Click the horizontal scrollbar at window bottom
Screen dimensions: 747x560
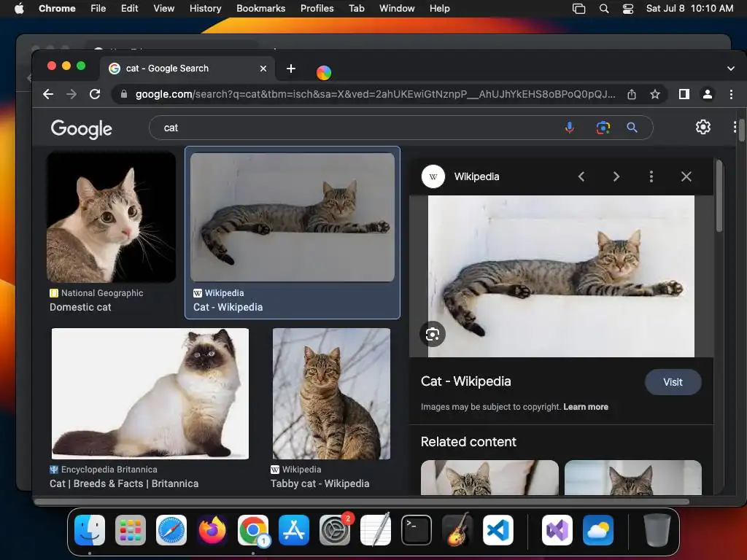[x=362, y=502]
